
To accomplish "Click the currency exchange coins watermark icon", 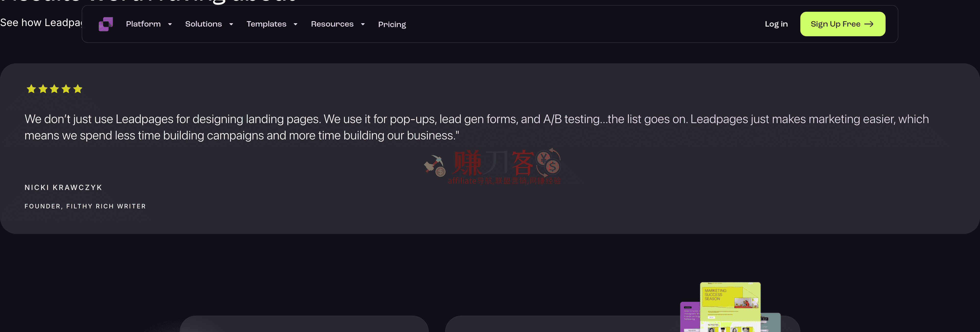I will point(549,162).
